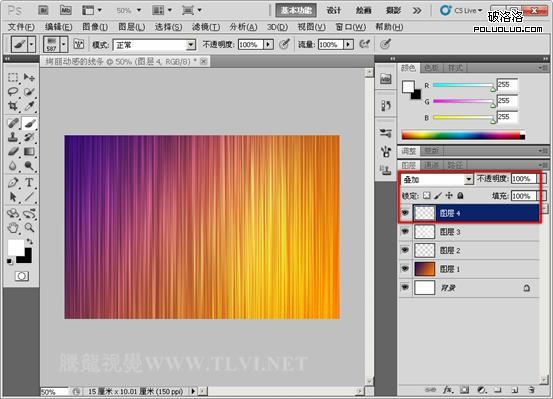Select the Brush tool in toolbox
This screenshot has width=553, height=399.
[29, 123]
